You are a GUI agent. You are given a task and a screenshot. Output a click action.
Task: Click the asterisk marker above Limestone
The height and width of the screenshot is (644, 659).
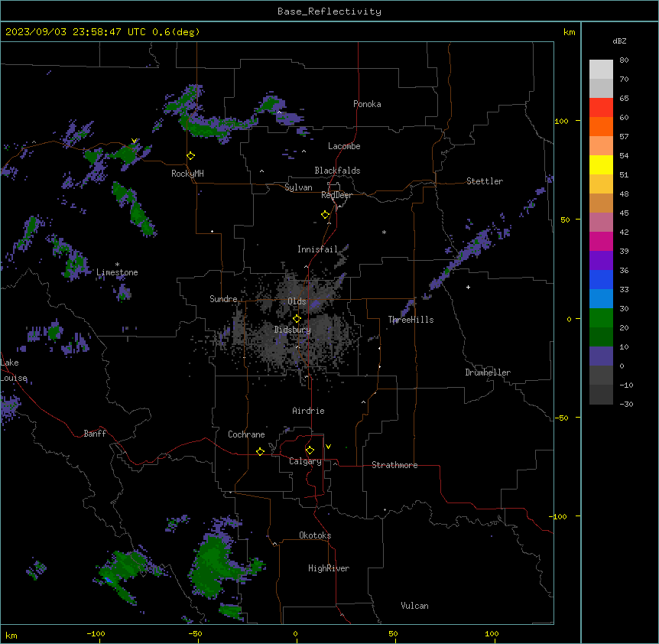coord(117,265)
